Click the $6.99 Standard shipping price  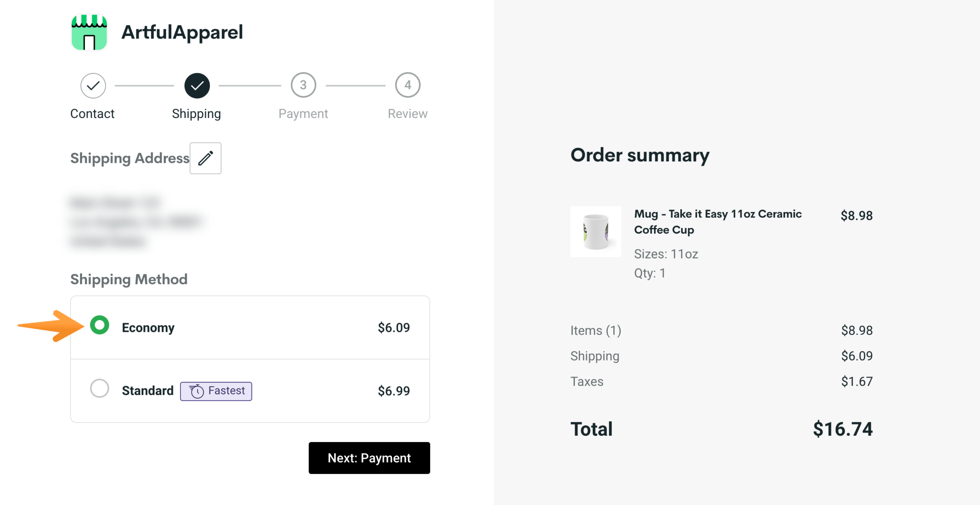[x=394, y=391]
